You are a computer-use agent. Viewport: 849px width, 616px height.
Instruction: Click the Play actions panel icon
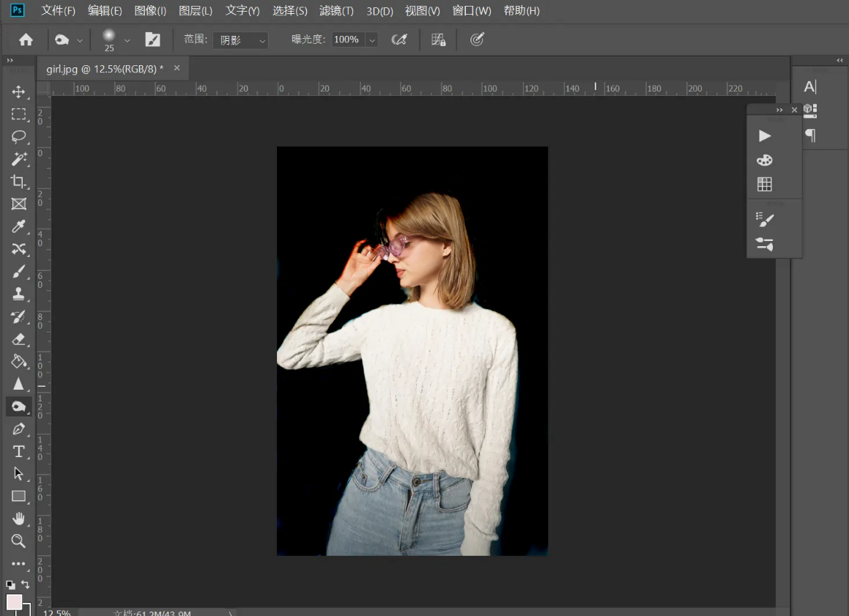(765, 136)
